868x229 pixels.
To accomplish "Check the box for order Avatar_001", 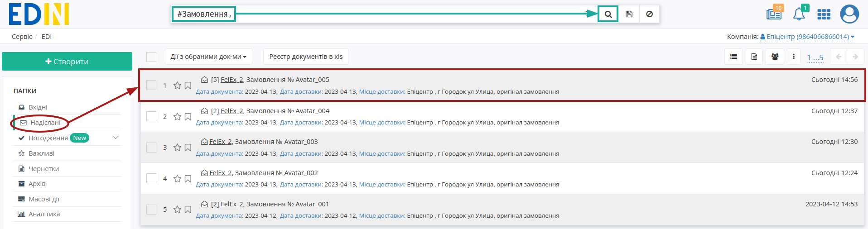I will (151, 209).
